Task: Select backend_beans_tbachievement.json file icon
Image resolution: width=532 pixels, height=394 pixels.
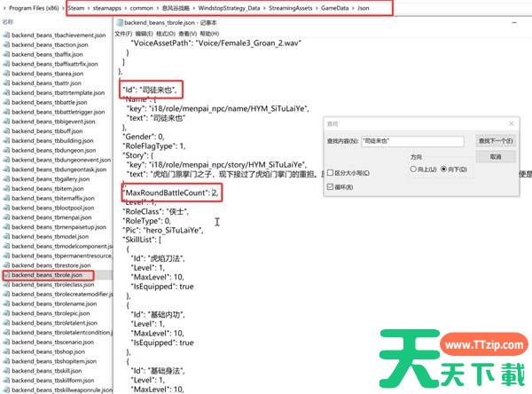Action: [x=5, y=33]
